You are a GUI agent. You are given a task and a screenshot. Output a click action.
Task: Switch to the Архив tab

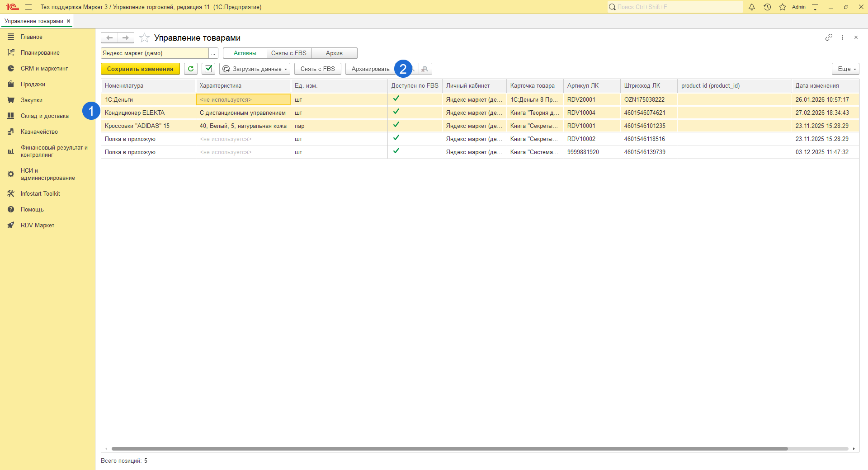334,53
